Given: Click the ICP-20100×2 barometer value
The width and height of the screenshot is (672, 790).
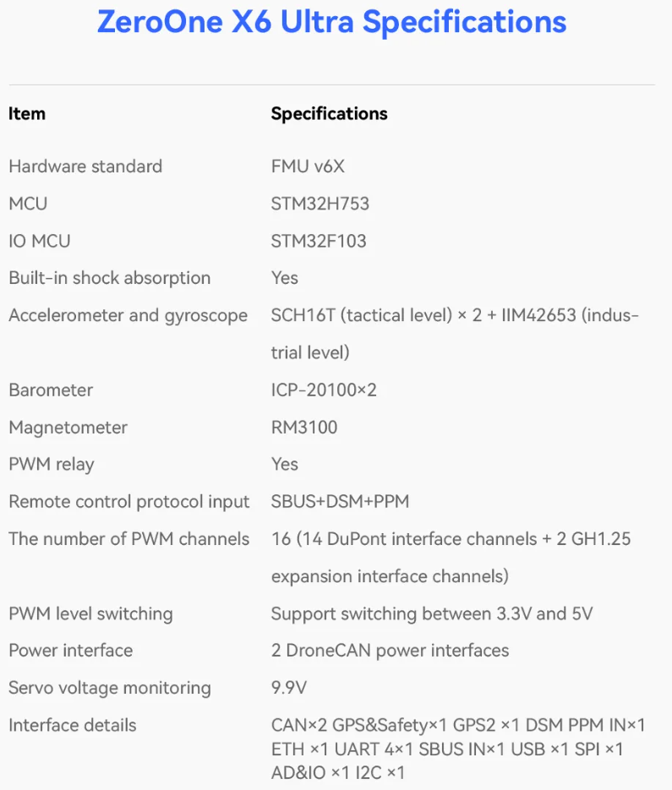Looking at the screenshot, I should (x=324, y=390).
